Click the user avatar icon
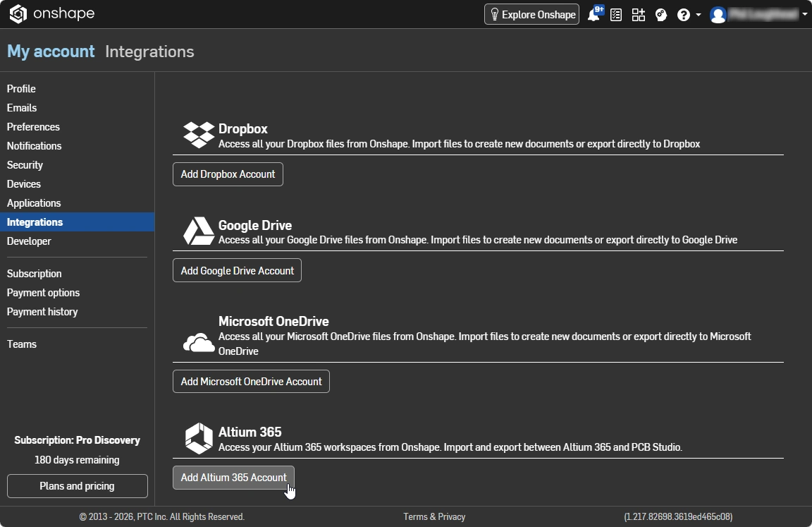The image size is (812, 527). [x=718, y=15]
